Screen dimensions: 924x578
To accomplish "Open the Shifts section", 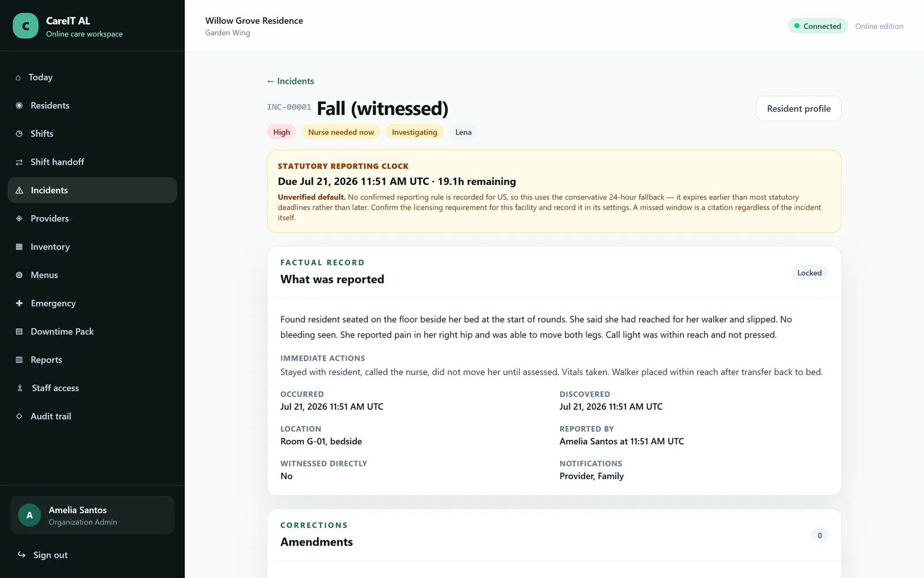I will pyautogui.click(x=92, y=134).
